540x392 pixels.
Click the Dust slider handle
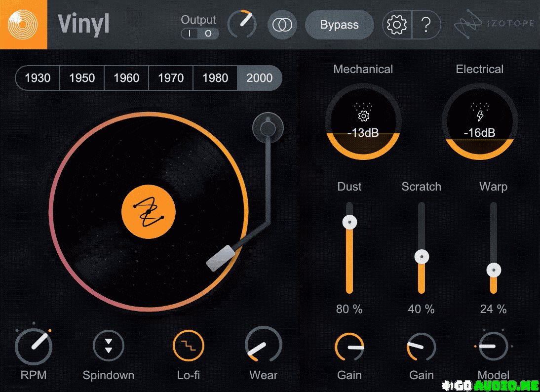point(349,222)
